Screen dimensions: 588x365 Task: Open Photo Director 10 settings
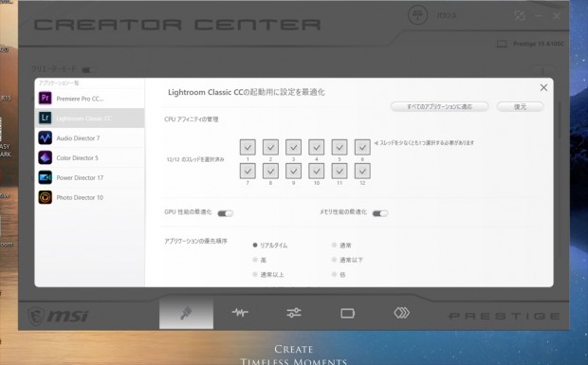[x=89, y=197]
